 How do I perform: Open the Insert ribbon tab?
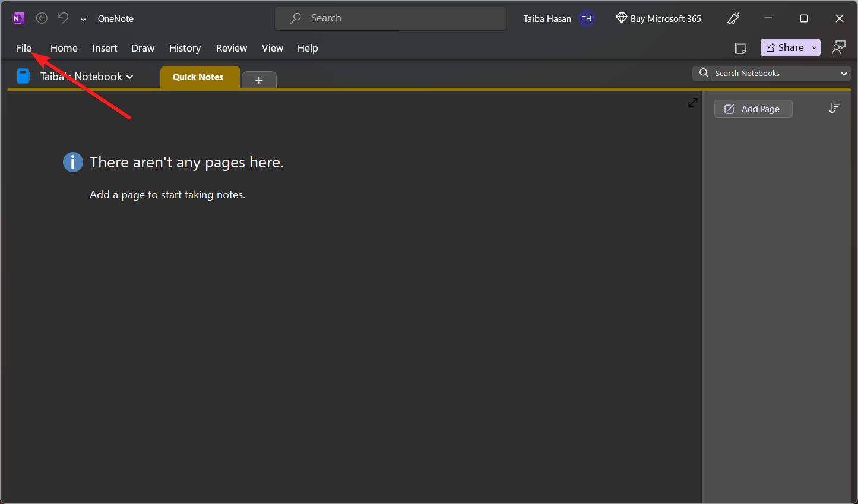pos(105,48)
